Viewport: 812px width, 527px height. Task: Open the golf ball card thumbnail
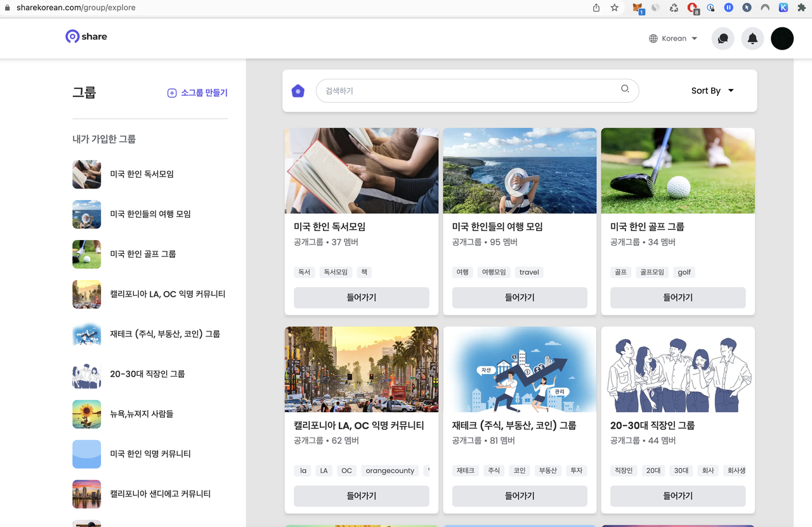(678, 171)
